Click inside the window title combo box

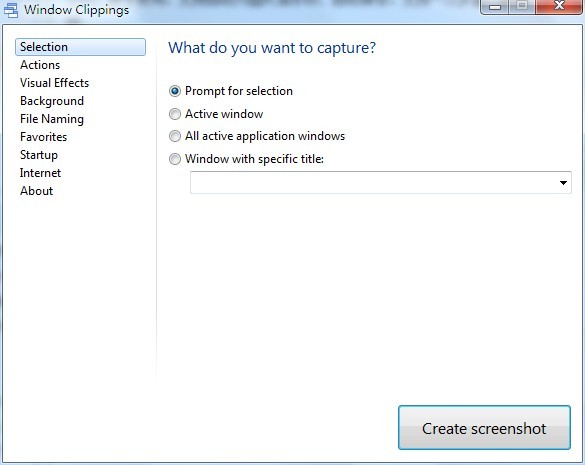381,182
